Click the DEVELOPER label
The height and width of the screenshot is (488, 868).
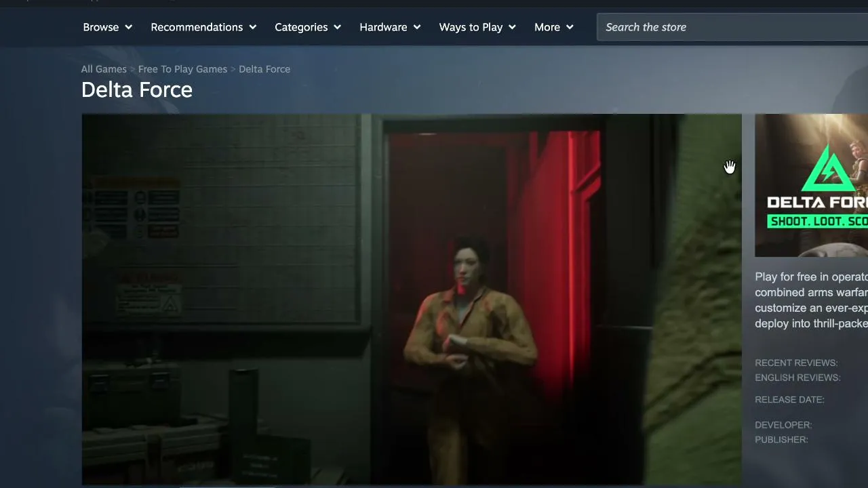[x=783, y=425]
